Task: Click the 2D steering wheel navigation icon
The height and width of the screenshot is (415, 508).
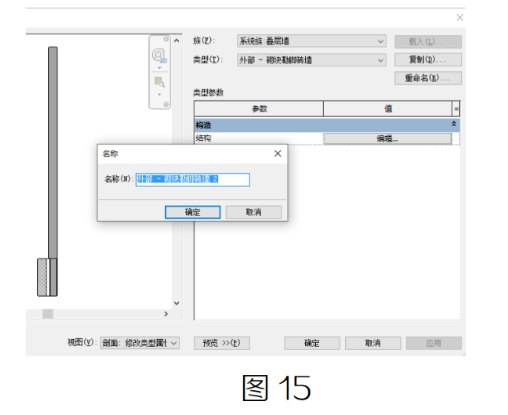Action: tap(159, 55)
